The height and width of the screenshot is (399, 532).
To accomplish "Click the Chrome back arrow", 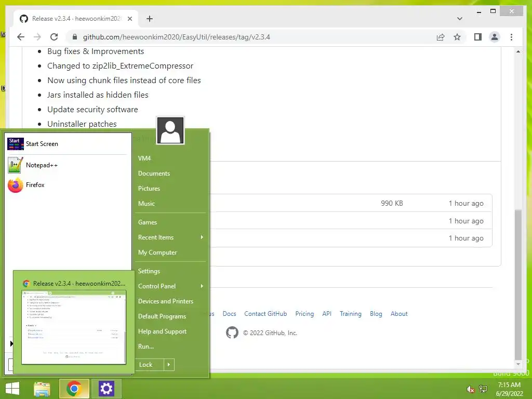I will 21,37.
